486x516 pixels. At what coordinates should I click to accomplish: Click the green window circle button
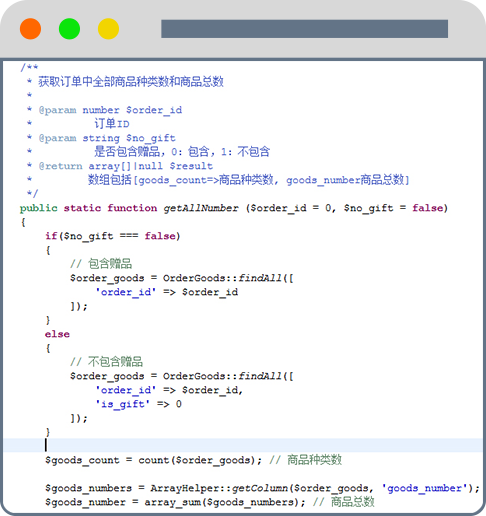coord(69,29)
